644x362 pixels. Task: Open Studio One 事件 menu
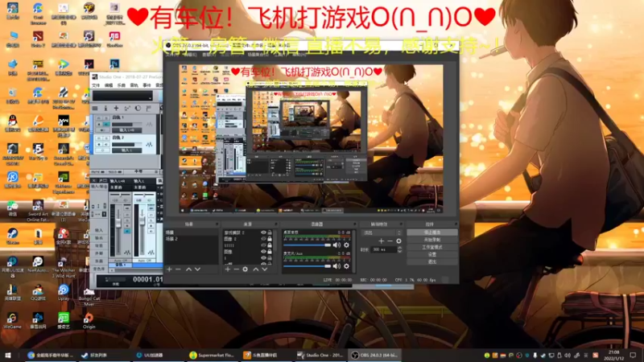click(x=147, y=85)
